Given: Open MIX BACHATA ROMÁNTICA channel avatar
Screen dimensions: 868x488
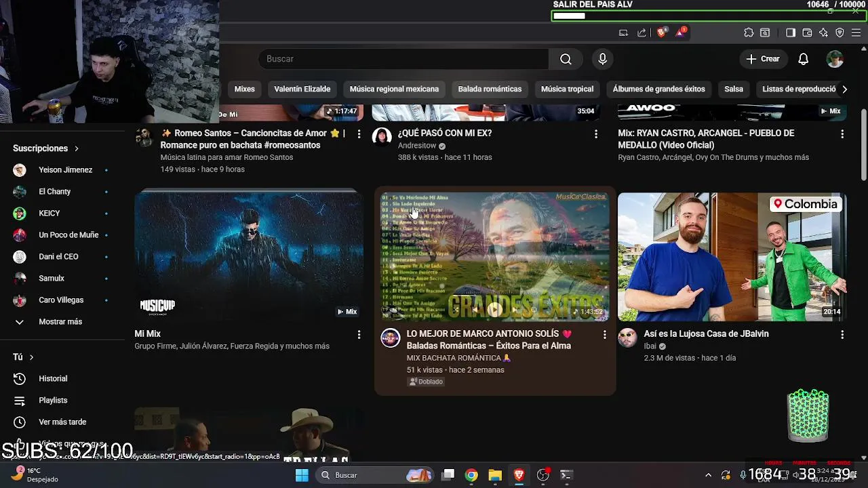Looking at the screenshot, I should click(391, 338).
